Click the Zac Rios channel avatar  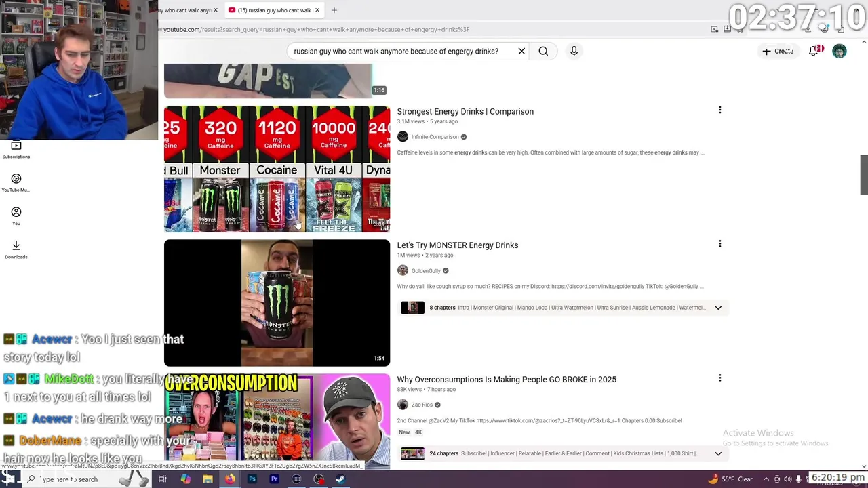pyautogui.click(x=403, y=405)
